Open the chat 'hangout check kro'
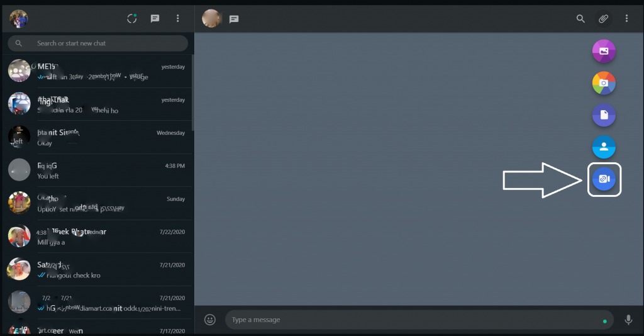This screenshot has height=336, width=644. point(97,269)
